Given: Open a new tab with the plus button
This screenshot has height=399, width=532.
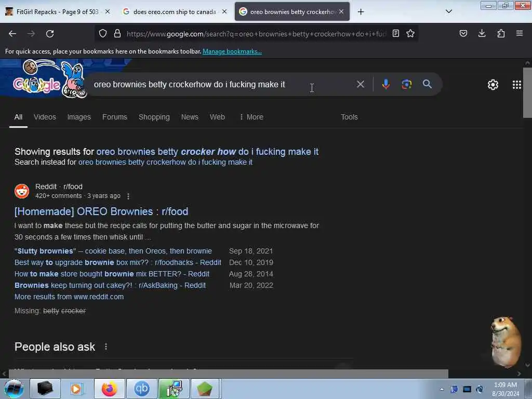Looking at the screenshot, I should 361,12.
